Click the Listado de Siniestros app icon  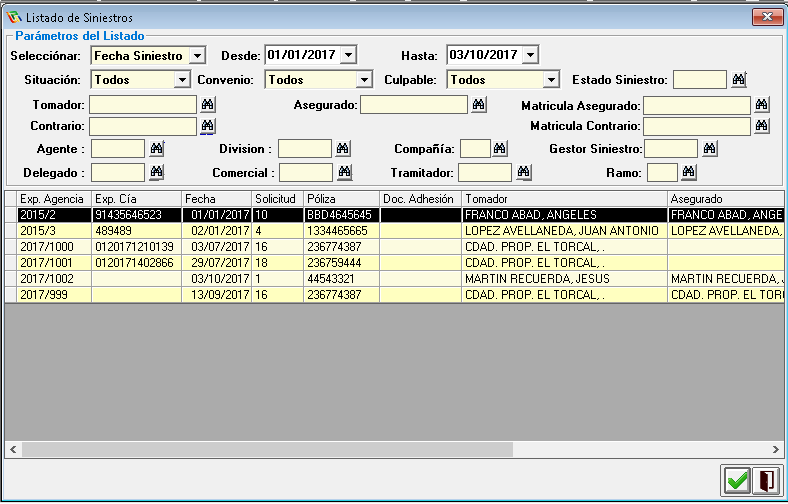pyautogui.click(x=14, y=18)
